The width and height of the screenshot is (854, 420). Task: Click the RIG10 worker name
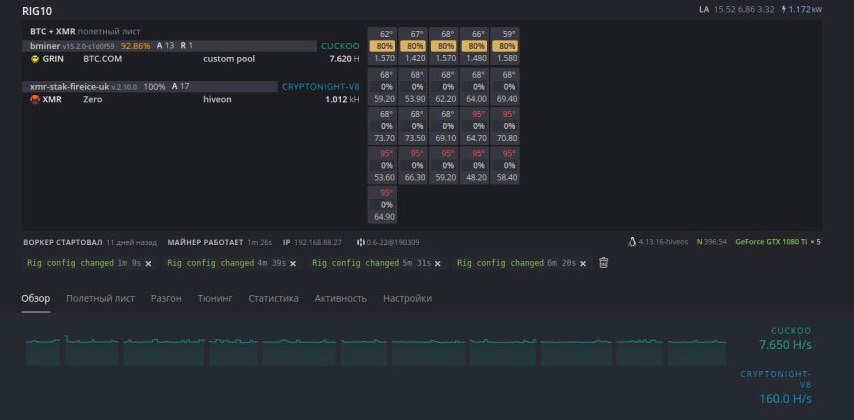(x=37, y=11)
